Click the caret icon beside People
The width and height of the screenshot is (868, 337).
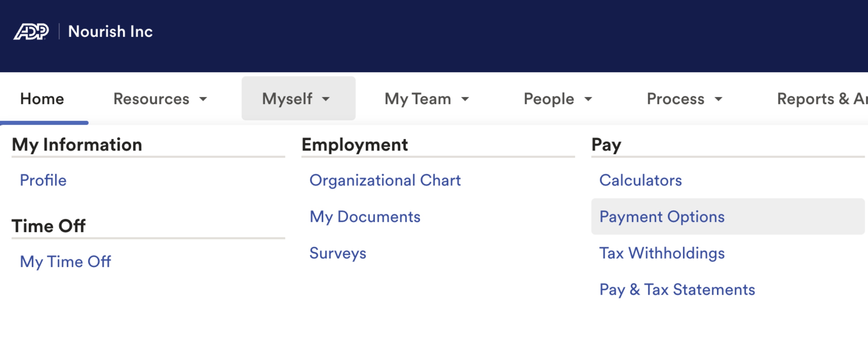pyautogui.click(x=588, y=99)
